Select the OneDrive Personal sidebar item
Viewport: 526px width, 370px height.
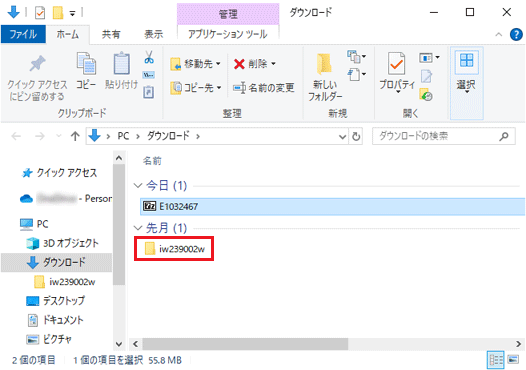(65, 199)
